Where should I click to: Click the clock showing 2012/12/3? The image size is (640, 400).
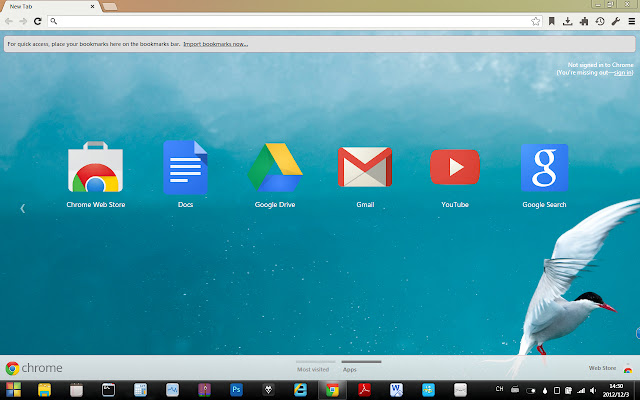click(x=616, y=390)
